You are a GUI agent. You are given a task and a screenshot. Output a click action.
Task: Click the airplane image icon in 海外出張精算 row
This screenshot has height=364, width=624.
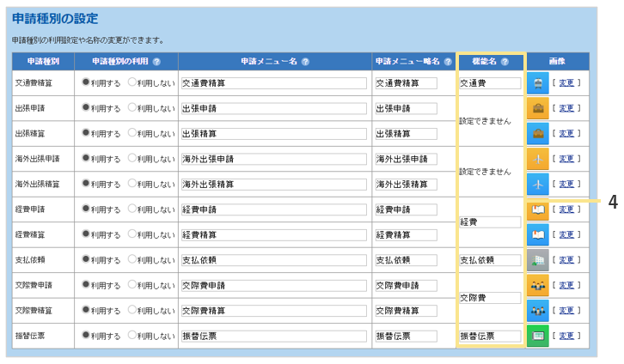537,184
